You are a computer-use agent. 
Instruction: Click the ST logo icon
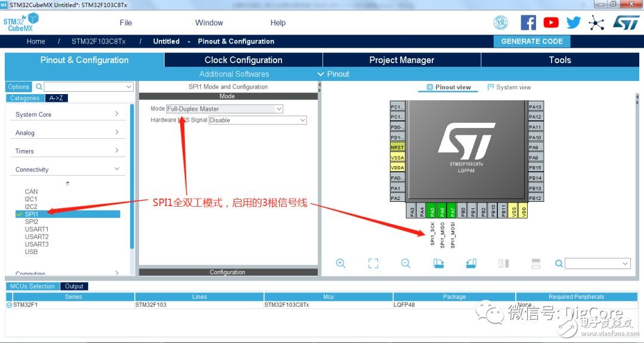(626, 23)
